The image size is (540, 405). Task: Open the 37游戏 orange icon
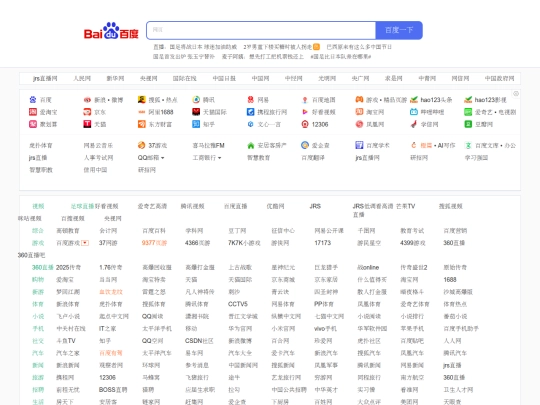(142, 145)
